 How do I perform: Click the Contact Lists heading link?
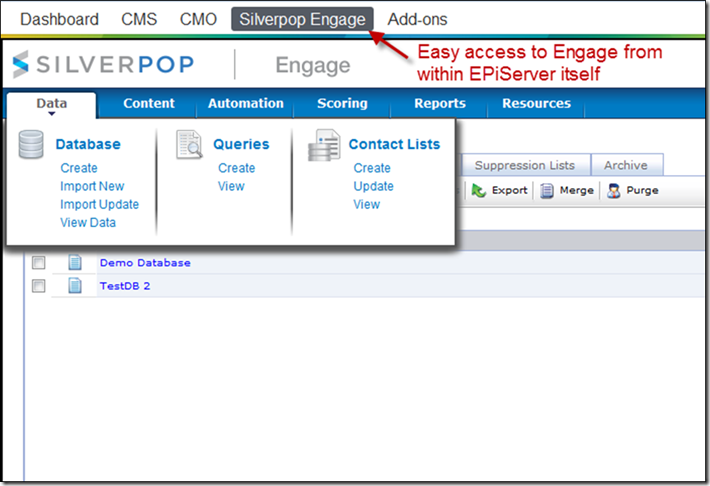click(394, 144)
